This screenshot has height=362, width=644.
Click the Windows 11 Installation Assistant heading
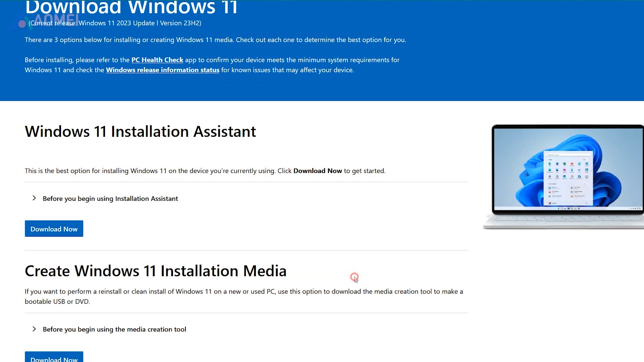140,131
